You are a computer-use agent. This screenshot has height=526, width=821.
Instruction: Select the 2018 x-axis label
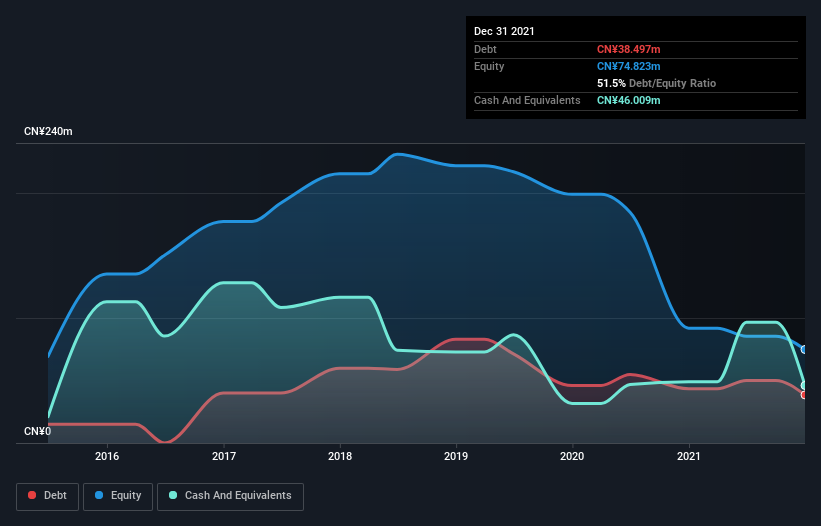[x=340, y=456]
